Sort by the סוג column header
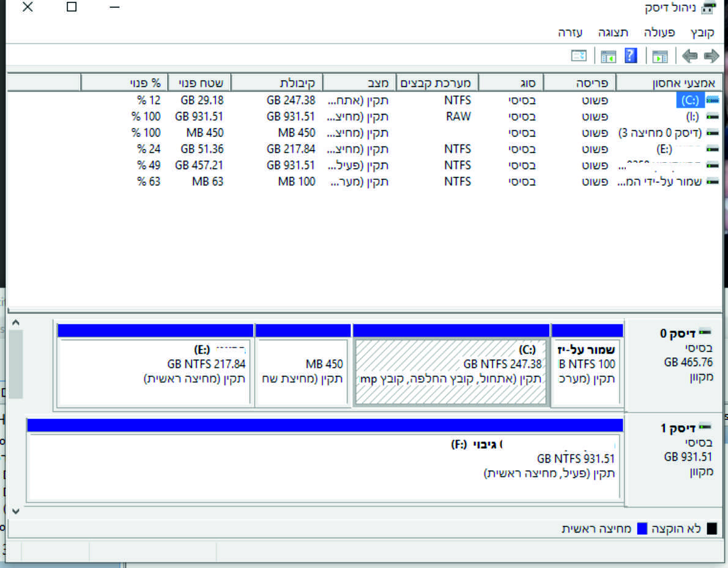 (510, 83)
